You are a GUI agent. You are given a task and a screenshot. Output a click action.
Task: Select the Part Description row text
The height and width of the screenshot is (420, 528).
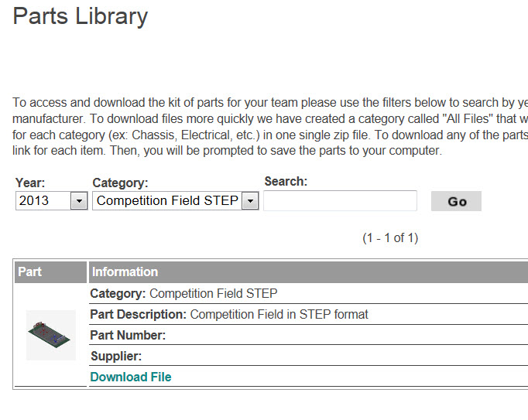[x=229, y=314]
